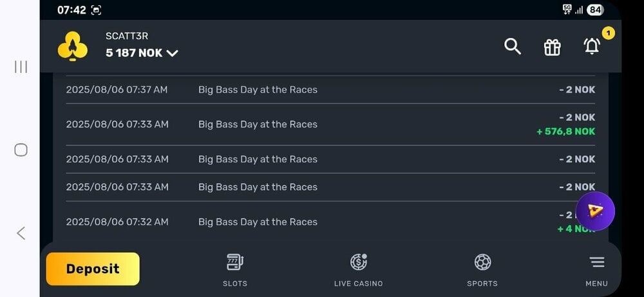Tap the yellow club casino logo
Image resolution: width=644 pixels, height=297 pixels.
73,46
